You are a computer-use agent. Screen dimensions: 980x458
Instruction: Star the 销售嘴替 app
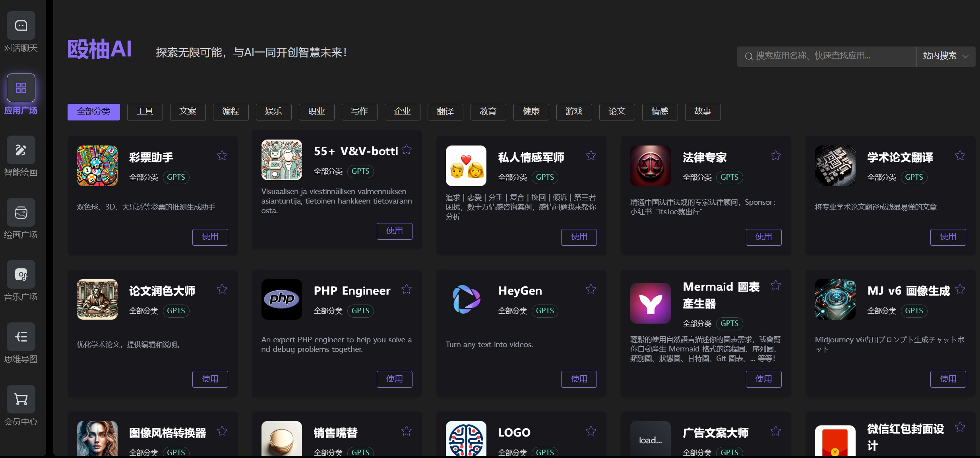coord(407,431)
